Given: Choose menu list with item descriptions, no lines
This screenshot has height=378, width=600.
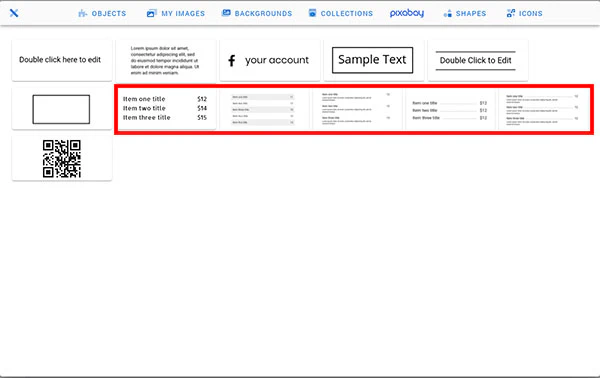Looking at the screenshot, I should (x=356, y=109).
